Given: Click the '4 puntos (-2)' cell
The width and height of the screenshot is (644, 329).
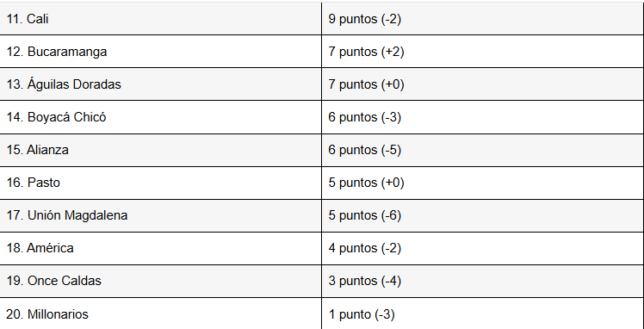Looking at the screenshot, I should click(483, 249).
